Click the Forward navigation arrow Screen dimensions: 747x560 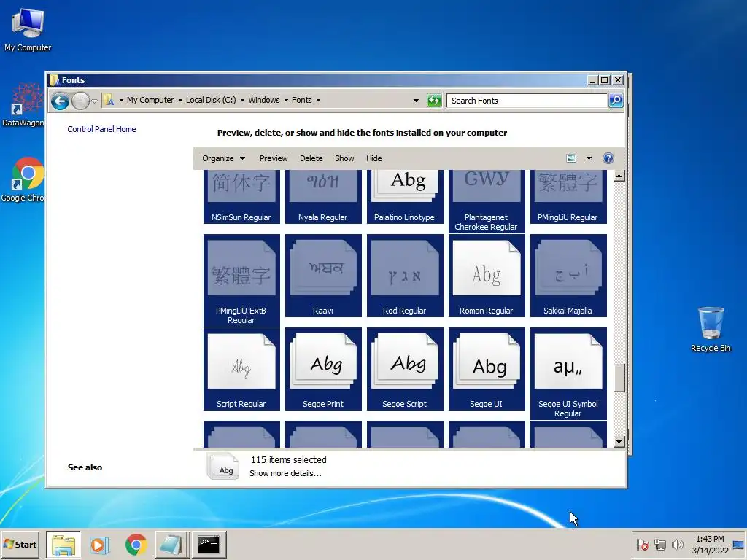(x=80, y=101)
